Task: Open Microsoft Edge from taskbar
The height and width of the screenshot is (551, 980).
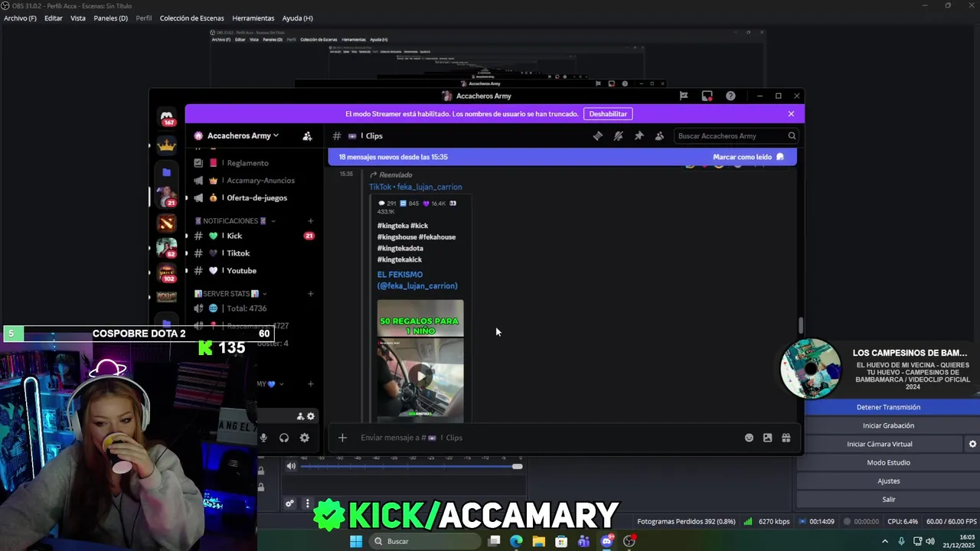Action: point(516,541)
